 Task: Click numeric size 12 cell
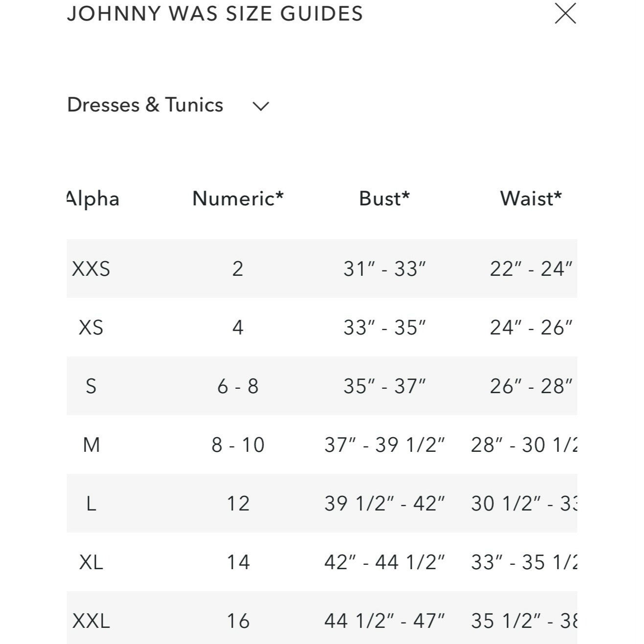238,504
